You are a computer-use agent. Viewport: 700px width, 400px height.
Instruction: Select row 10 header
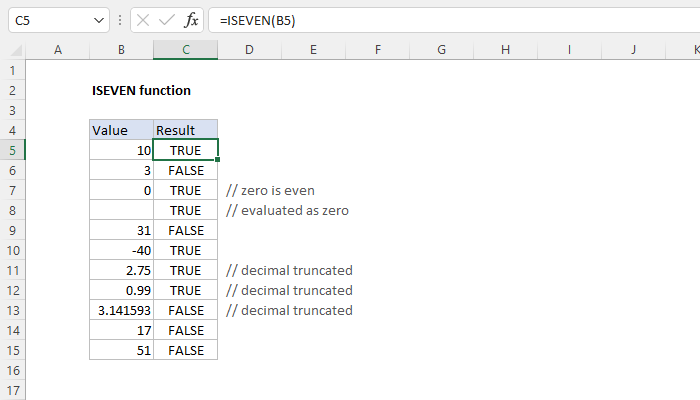point(12,250)
